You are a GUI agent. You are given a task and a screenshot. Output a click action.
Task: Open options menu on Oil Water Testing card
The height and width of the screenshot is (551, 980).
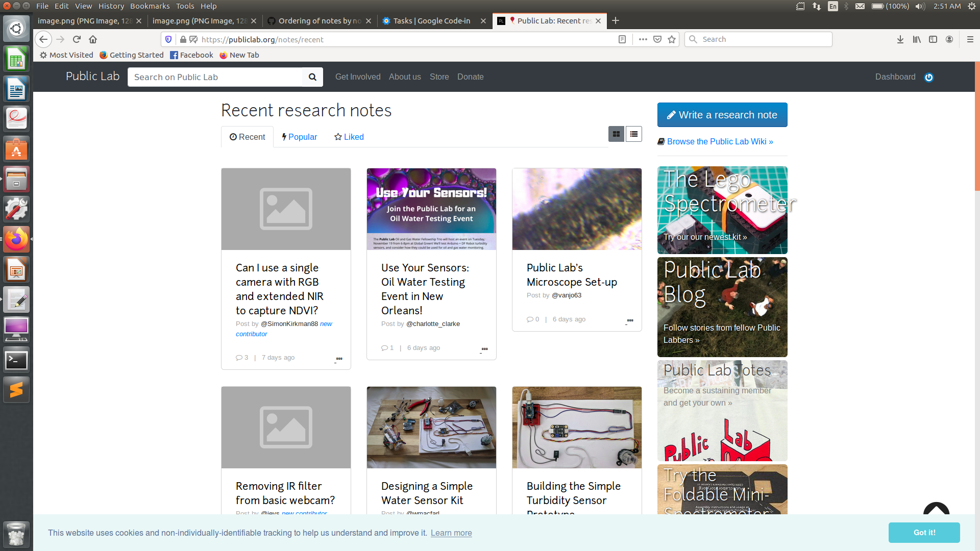pyautogui.click(x=484, y=349)
